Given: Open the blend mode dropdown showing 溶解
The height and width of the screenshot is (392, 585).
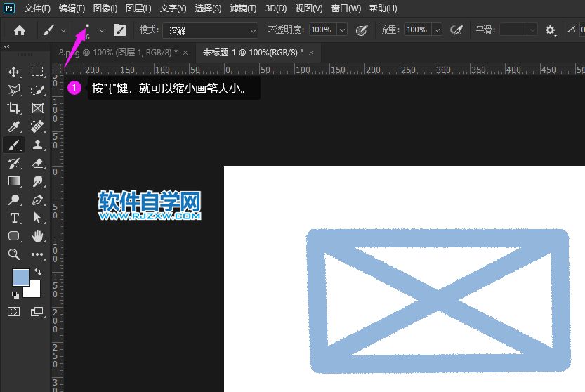Looking at the screenshot, I should click(211, 30).
